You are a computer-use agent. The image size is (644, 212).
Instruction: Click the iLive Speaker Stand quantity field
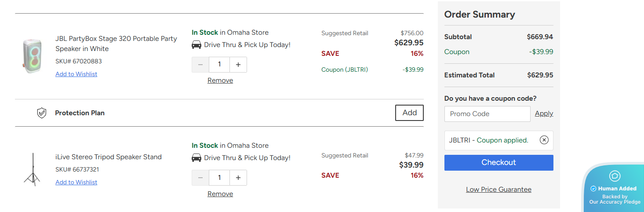click(219, 178)
